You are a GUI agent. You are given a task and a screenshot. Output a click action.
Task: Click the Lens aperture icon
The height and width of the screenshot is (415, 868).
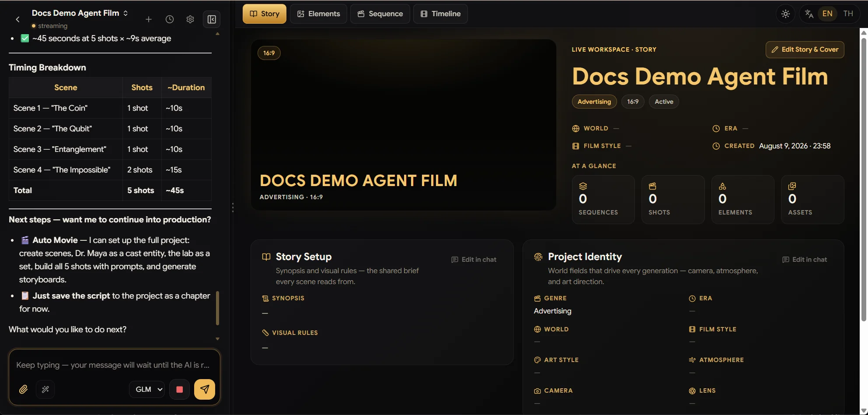coord(692,391)
